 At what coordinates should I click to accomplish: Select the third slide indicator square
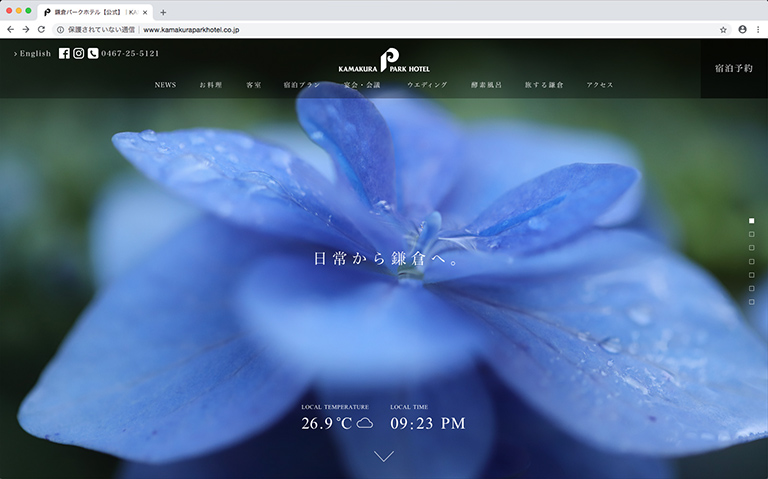point(752,248)
